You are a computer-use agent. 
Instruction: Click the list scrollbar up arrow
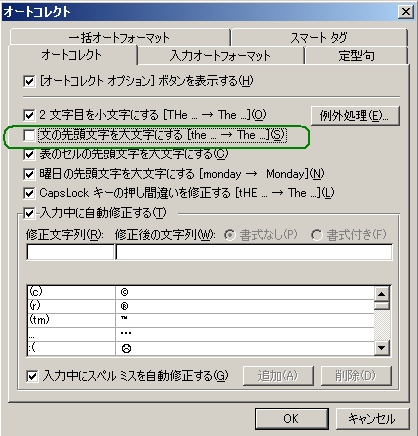click(381, 294)
